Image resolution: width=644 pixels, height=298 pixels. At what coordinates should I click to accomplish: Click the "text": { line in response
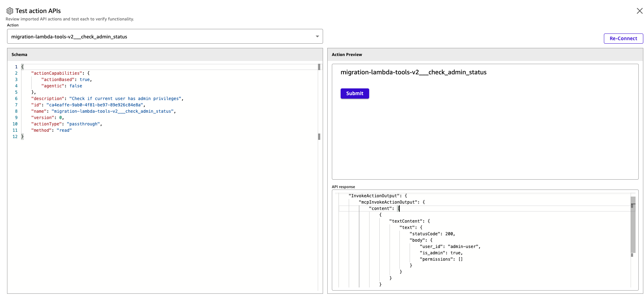(411, 228)
